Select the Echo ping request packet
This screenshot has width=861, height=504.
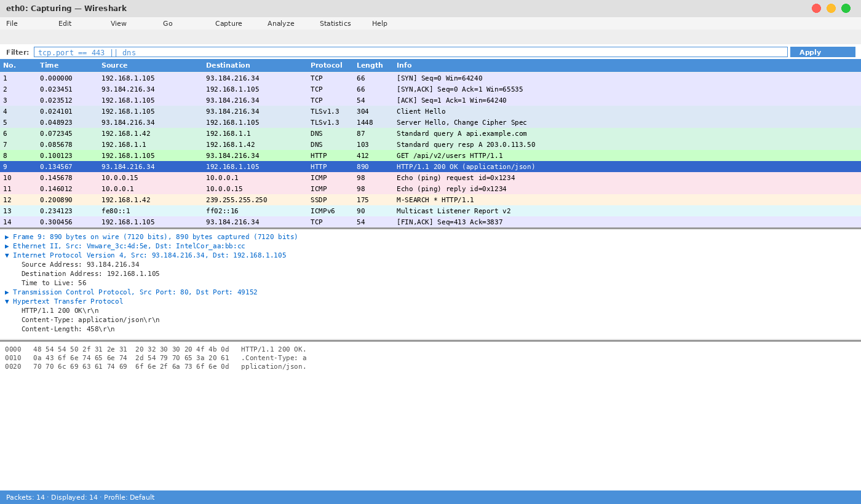pos(430,178)
